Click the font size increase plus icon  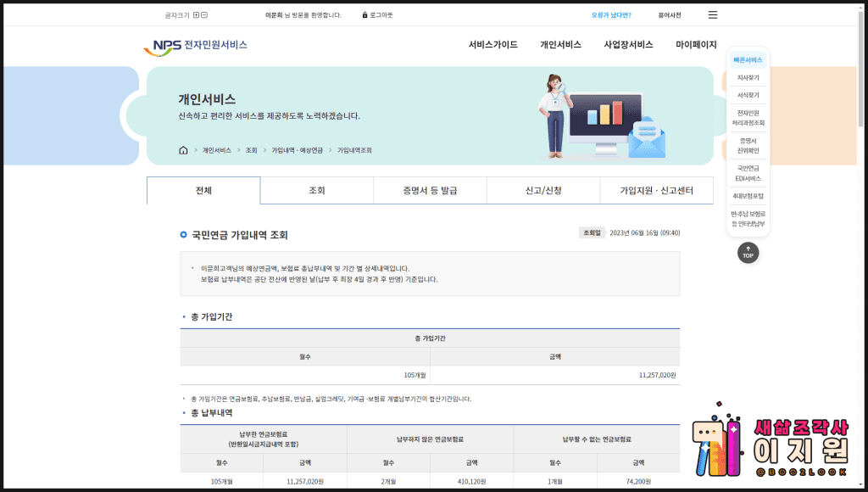click(196, 15)
